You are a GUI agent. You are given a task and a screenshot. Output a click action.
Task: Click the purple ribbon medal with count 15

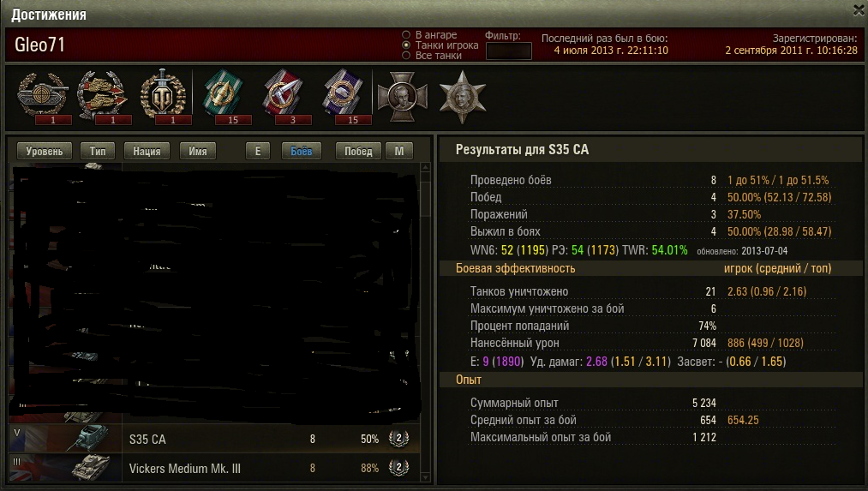coord(343,96)
